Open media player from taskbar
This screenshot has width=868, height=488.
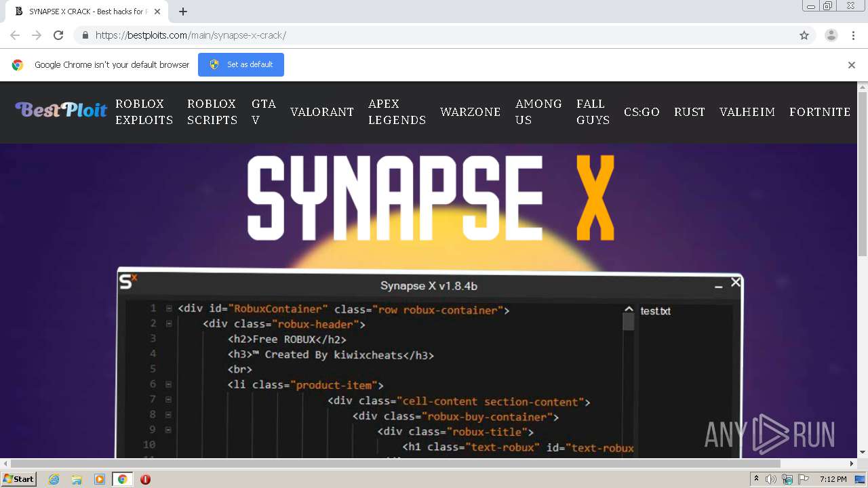pos(100,479)
